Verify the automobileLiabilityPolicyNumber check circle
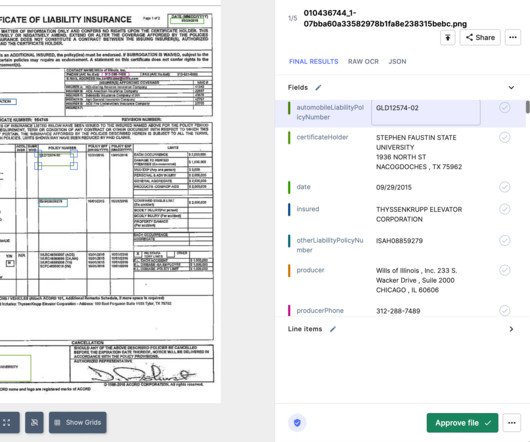 [504, 108]
